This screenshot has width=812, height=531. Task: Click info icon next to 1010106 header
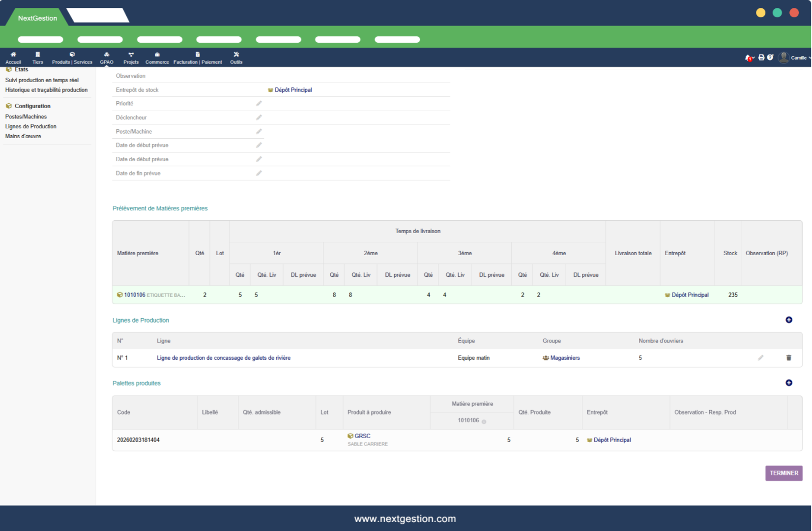[484, 422]
